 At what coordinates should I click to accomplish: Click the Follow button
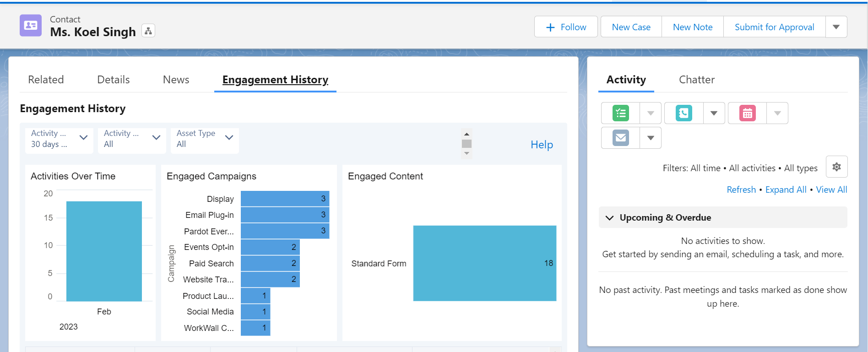click(566, 27)
